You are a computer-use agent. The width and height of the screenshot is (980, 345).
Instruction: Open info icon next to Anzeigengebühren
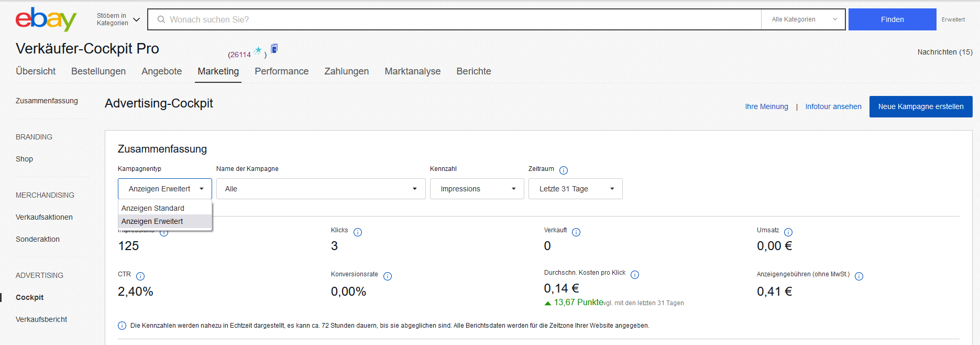pos(859,276)
